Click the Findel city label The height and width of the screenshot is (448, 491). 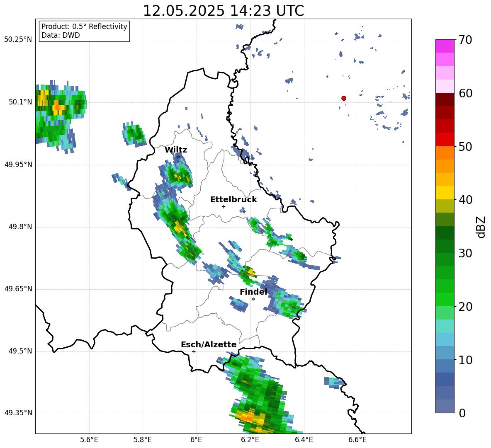[x=253, y=292]
